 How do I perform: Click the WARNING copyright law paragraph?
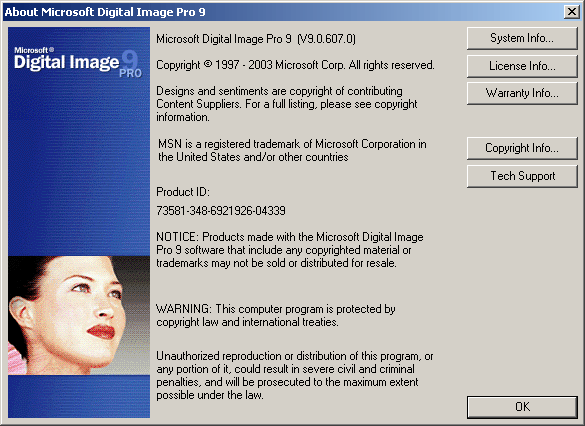coord(275,315)
